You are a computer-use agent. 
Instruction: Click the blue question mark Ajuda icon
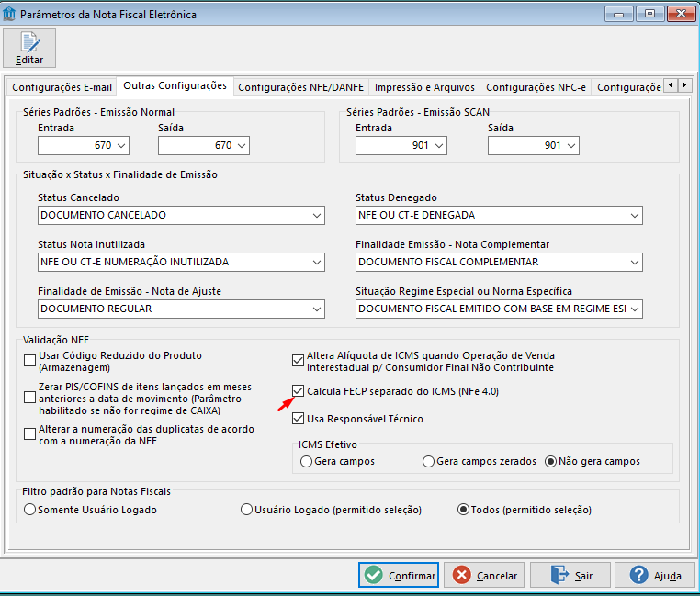(638, 575)
